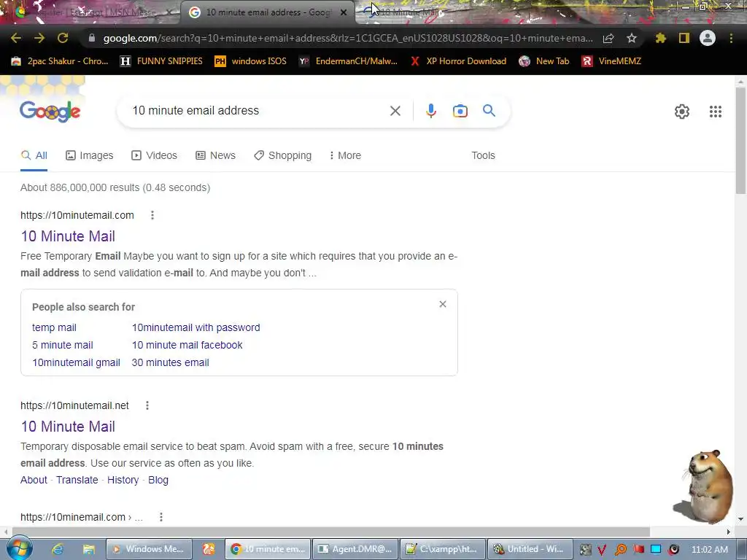Launch Internet Explorer from taskbar
Viewport: 747px width, 560px height.
pyautogui.click(x=58, y=549)
